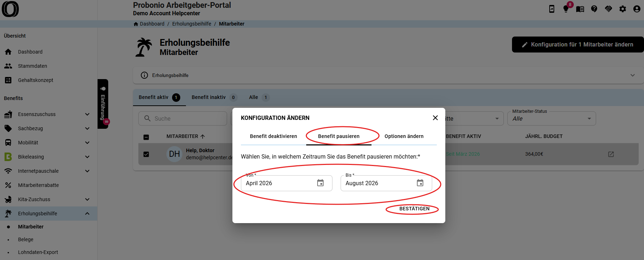Expand the Kita-Zuschuss submenu chevron
The width and height of the screenshot is (644, 260).
pos(87,199)
